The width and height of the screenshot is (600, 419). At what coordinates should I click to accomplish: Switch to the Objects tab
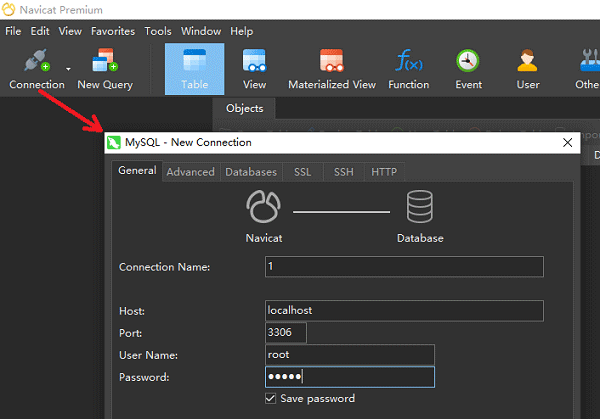click(245, 109)
